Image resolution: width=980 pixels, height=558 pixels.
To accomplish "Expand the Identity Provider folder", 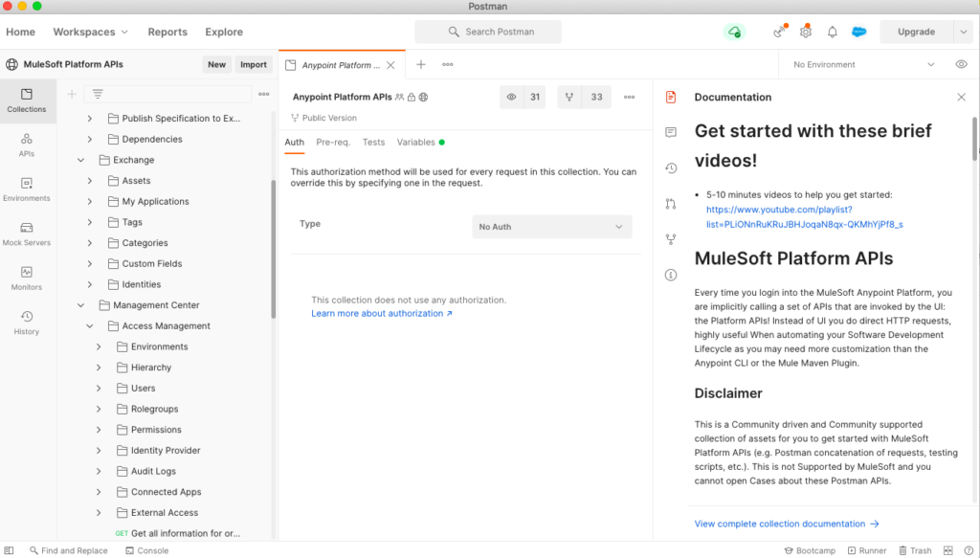I will pos(99,451).
